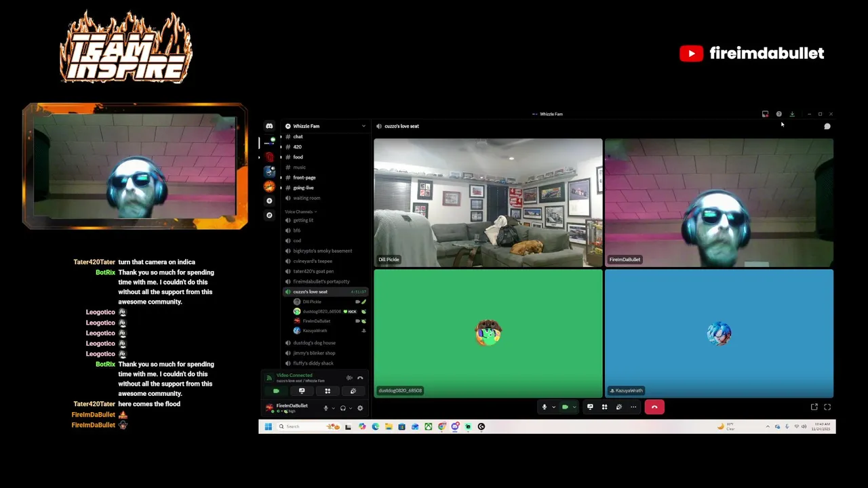Screen dimensions: 868x488
Task: Open noise suppression waveform icon
Action: pos(349,378)
